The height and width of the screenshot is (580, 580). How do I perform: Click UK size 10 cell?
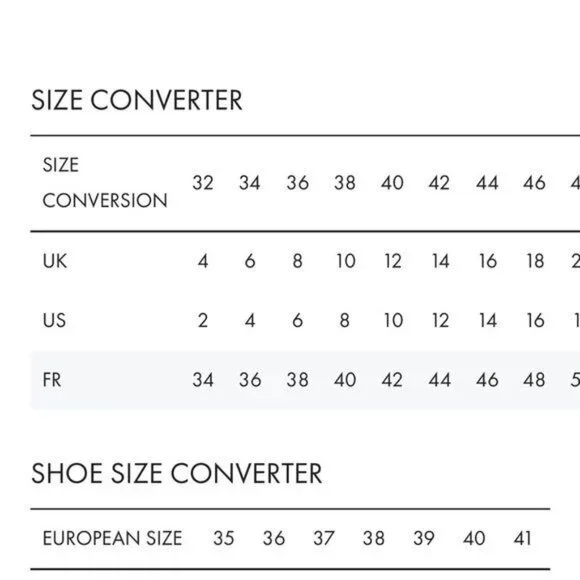click(345, 261)
